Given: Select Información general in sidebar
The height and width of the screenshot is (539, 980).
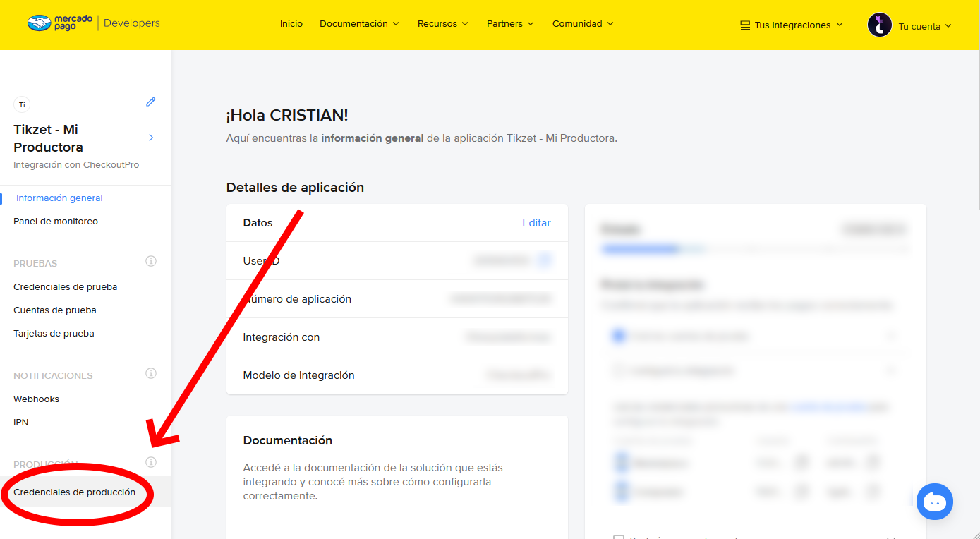Looking at the screenshot, I should point(59,198).
